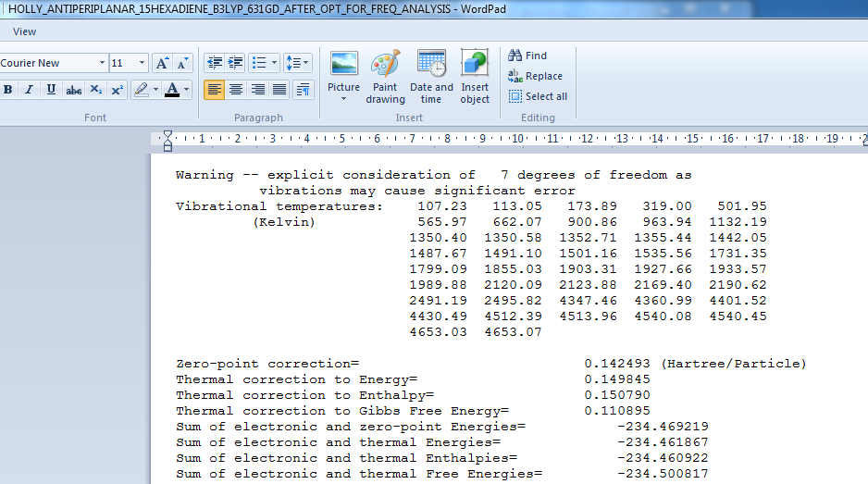
Task: Decrease paragraph indent
Action: pyautogui.click(x=215, y=63)
